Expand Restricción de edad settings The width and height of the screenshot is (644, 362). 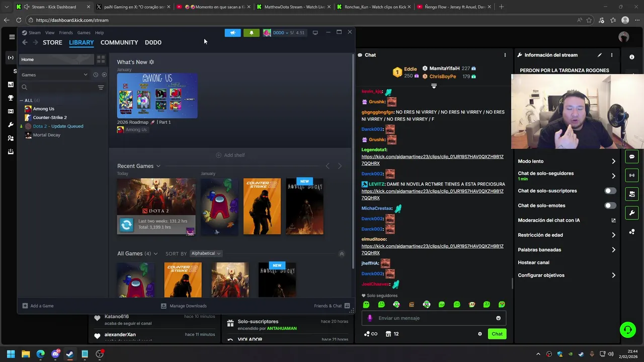[x=613, y=235]
